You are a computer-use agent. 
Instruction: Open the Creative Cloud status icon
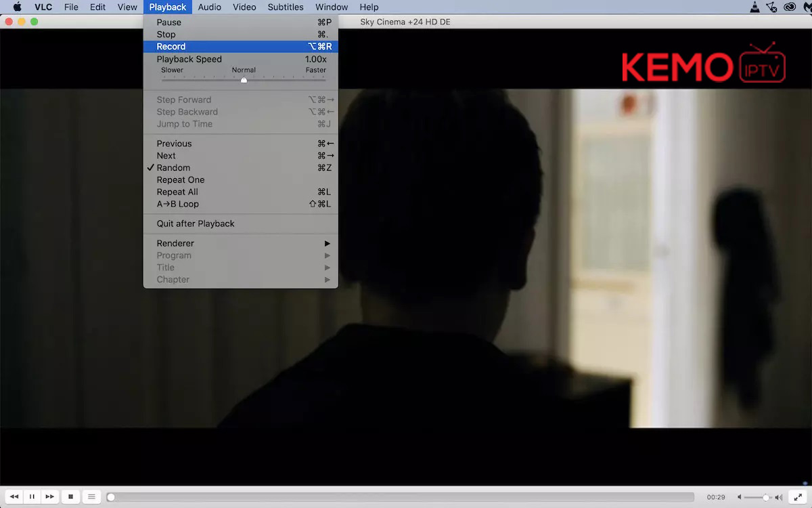pyautogui.click(x=790, y=7)
